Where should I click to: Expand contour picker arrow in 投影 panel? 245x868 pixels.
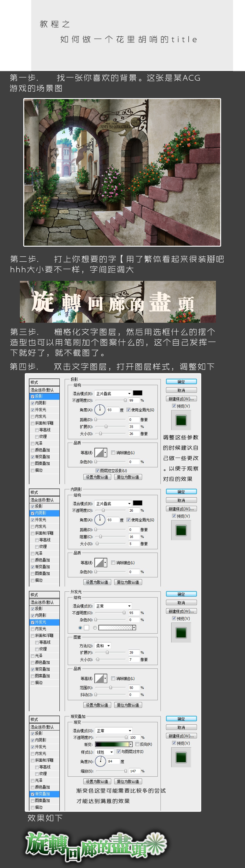click(x=105, y=453)
